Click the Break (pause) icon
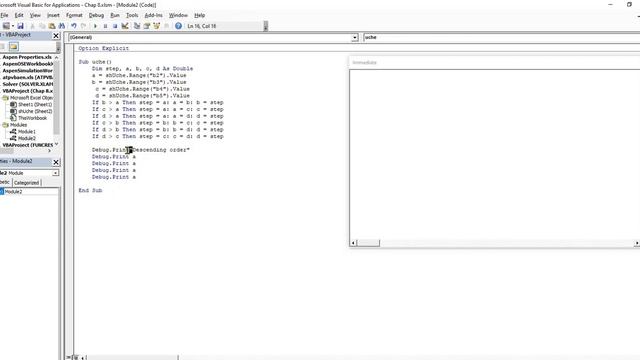The height and width of the screenshot is (360, 640). (105, 26)
